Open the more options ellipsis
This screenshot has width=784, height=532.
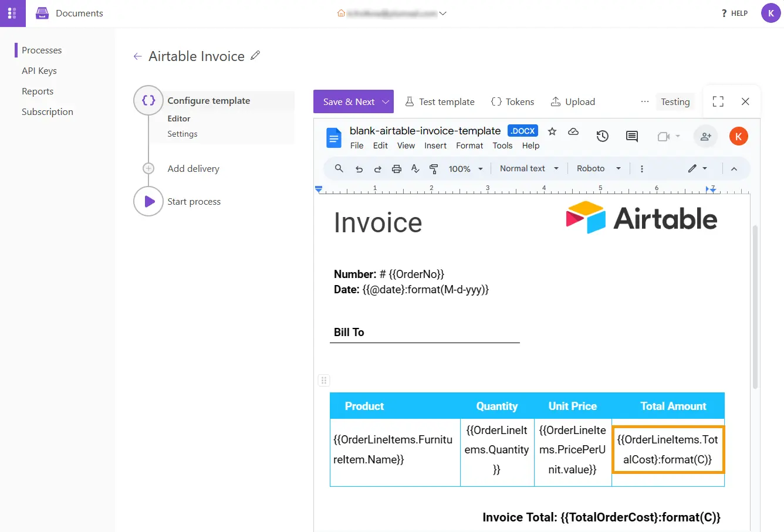pos(644,101)
